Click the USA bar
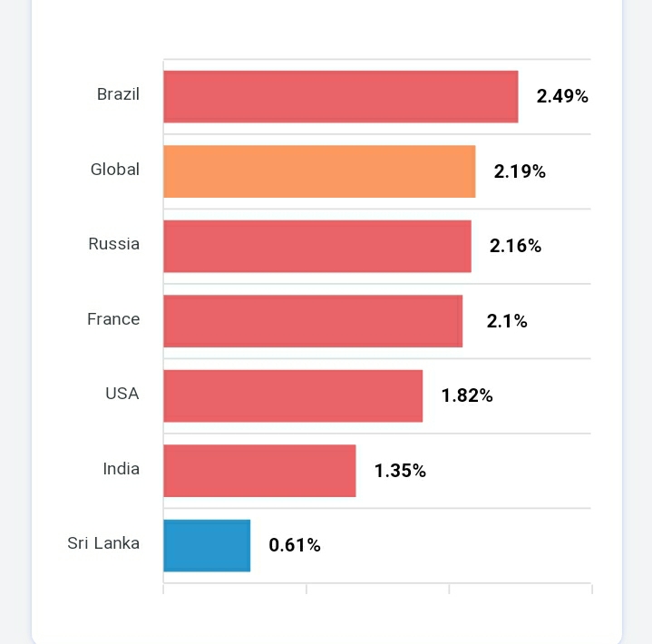 click(x=293, y=395)
